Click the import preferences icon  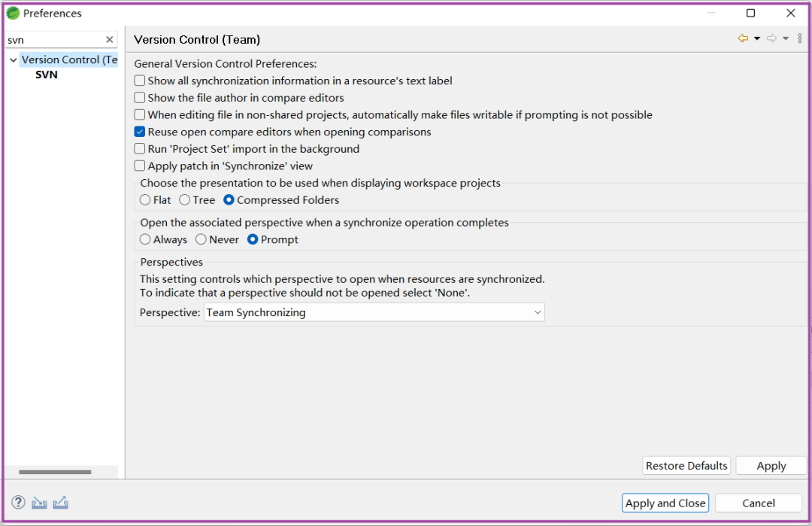(x=40, y=503)
